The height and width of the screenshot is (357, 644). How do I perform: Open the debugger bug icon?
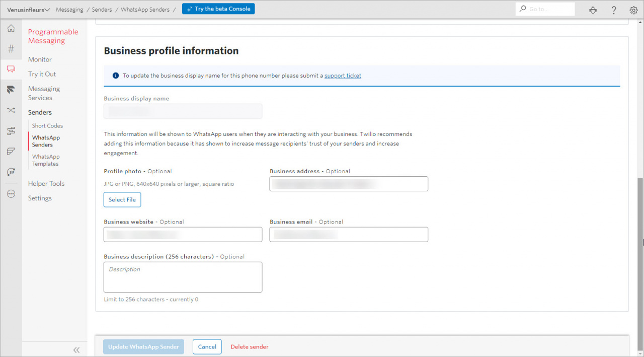coord(593,10)
